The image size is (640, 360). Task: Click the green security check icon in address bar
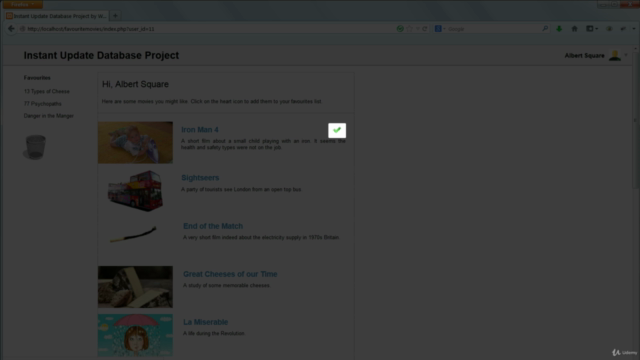tap(400, 29)
